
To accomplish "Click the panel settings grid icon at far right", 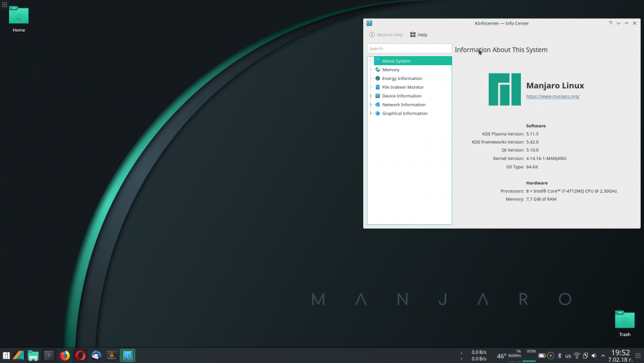I will pos(638,356).
